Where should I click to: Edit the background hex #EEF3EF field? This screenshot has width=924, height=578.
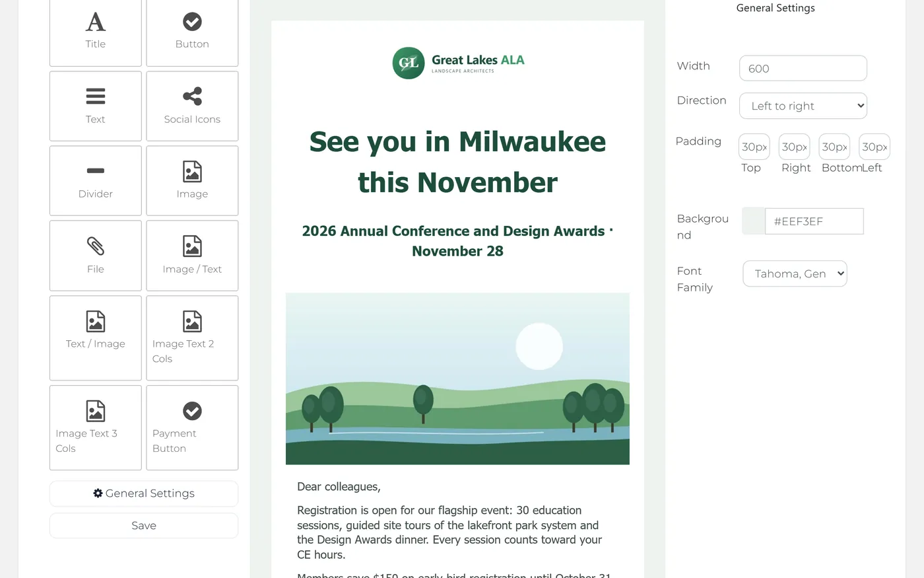tap(814, 221)
